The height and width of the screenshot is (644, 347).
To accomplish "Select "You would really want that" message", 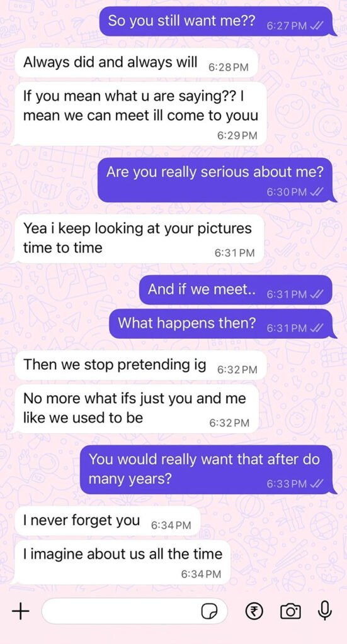I will point(208,469).
